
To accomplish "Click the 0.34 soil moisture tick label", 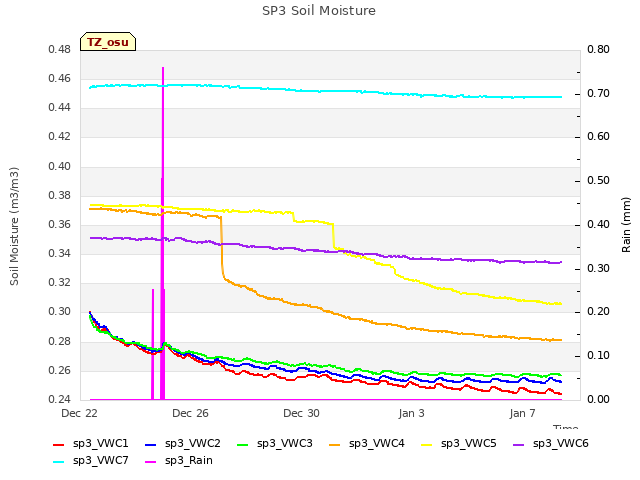I will click(x=60, y=253).
